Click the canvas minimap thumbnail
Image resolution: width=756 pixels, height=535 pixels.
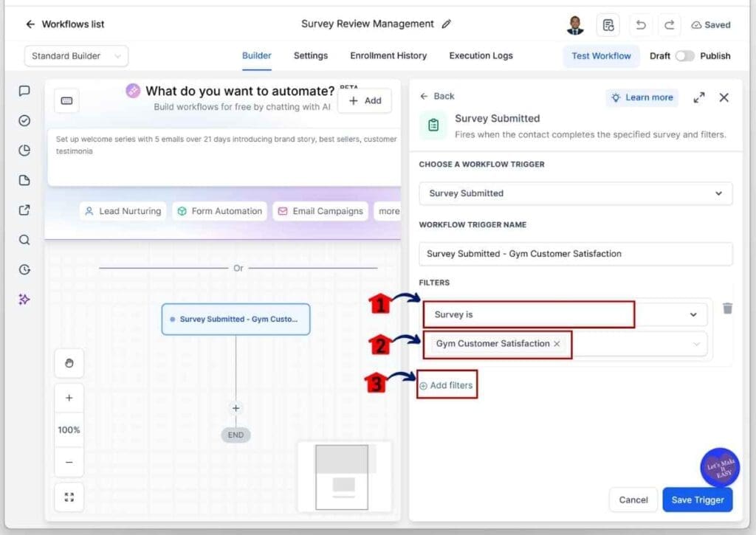pos(344,476)
